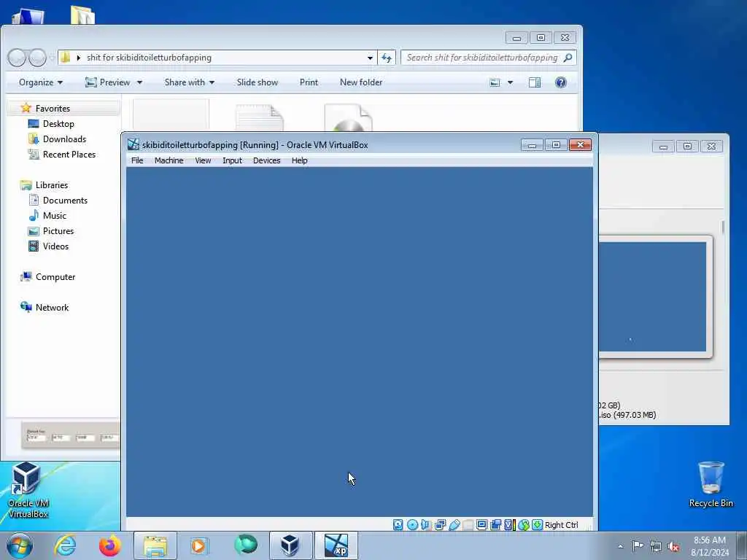
Task: Switch to VirtualBox Manager taskbar button
Action: [290, 545]
